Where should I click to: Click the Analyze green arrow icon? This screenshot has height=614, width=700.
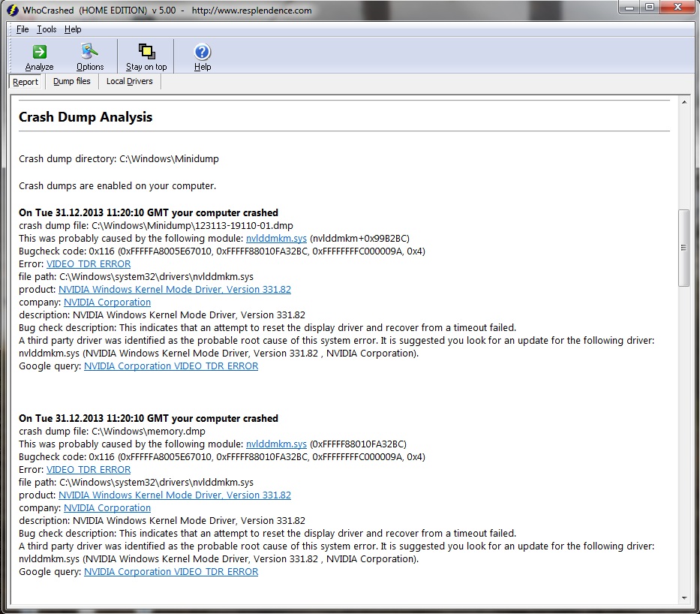(39, 52)
